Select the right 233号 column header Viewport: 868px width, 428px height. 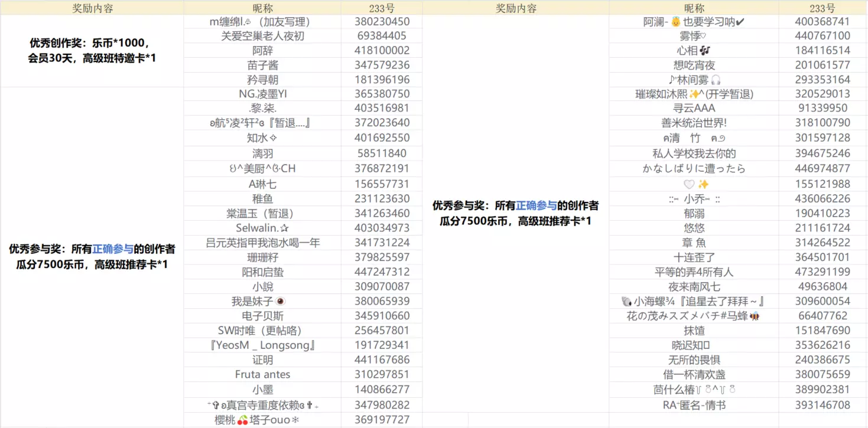coord(822,8)
